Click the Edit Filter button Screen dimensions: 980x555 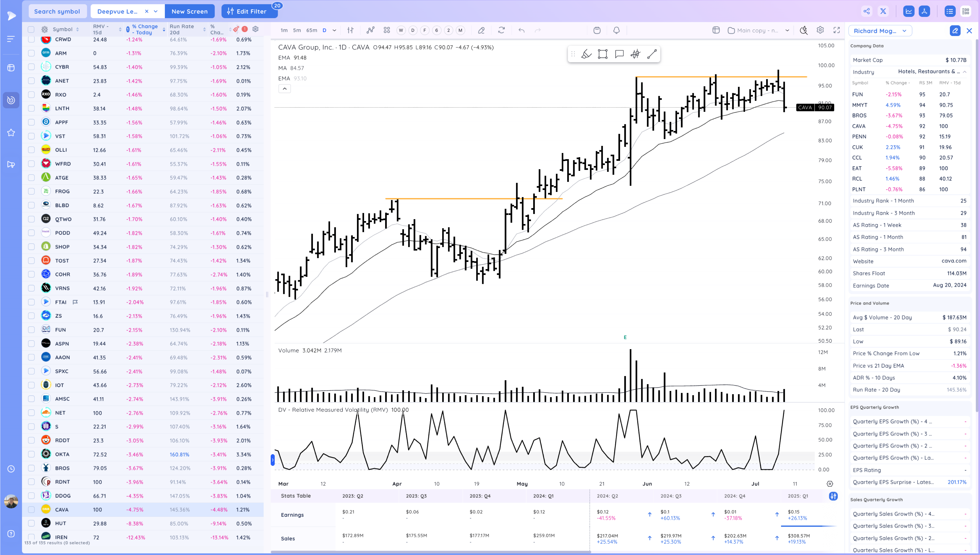tap(249, 12)
